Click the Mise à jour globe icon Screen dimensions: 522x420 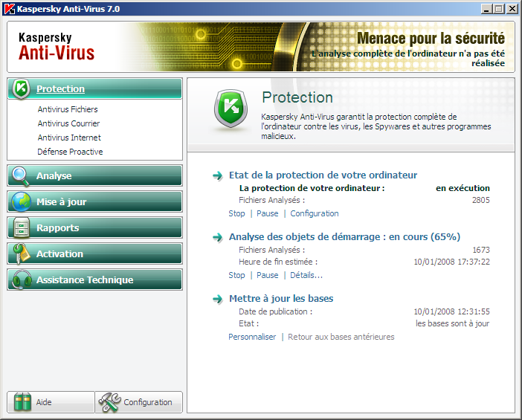point(22,202)
